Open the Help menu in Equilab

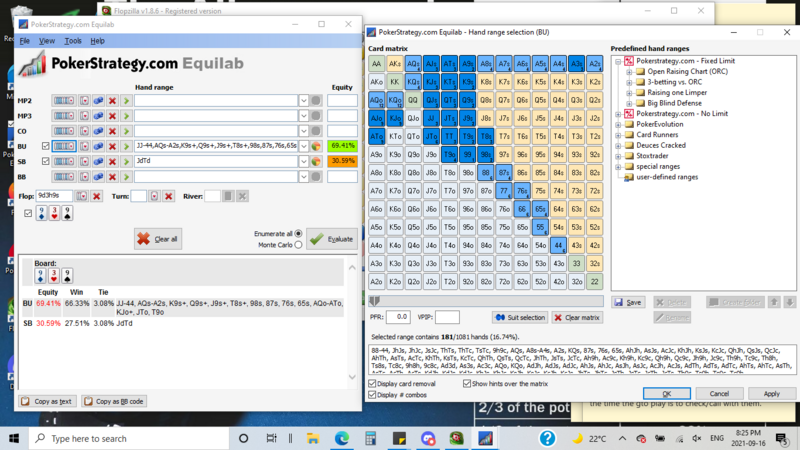pyautogui.click(x=97, y=41)
